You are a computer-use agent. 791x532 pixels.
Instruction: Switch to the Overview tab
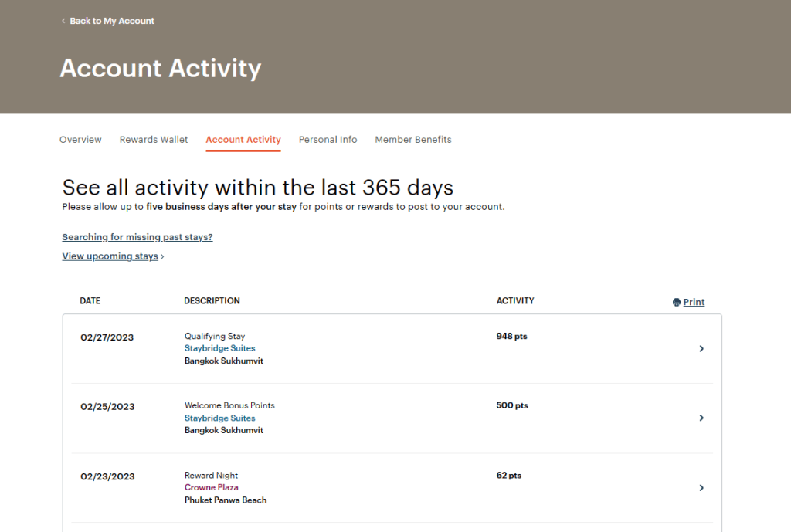[x=80, y=140]
